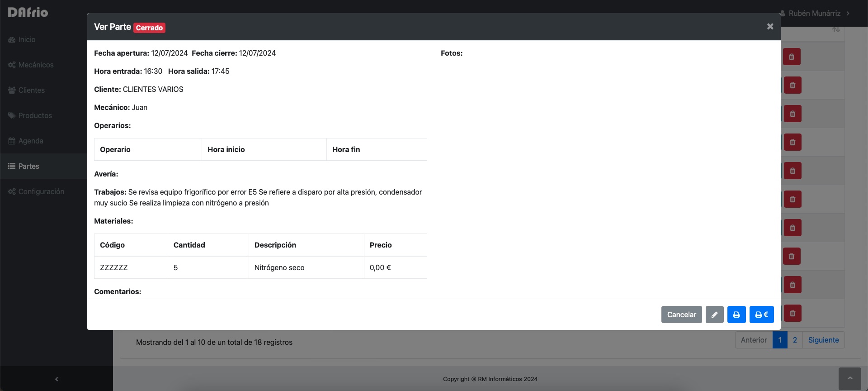Click the pencil edit button in dialog footer

(714, 315)
